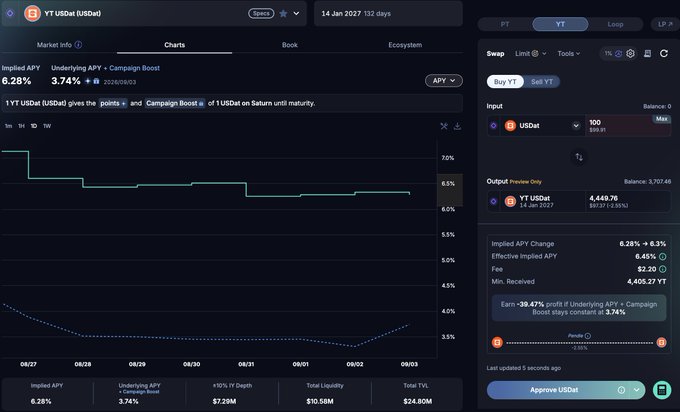Click the chain network icon in header
Image resolution: width=680 pixels, height=412 pixels.
(x=10, y=13)
